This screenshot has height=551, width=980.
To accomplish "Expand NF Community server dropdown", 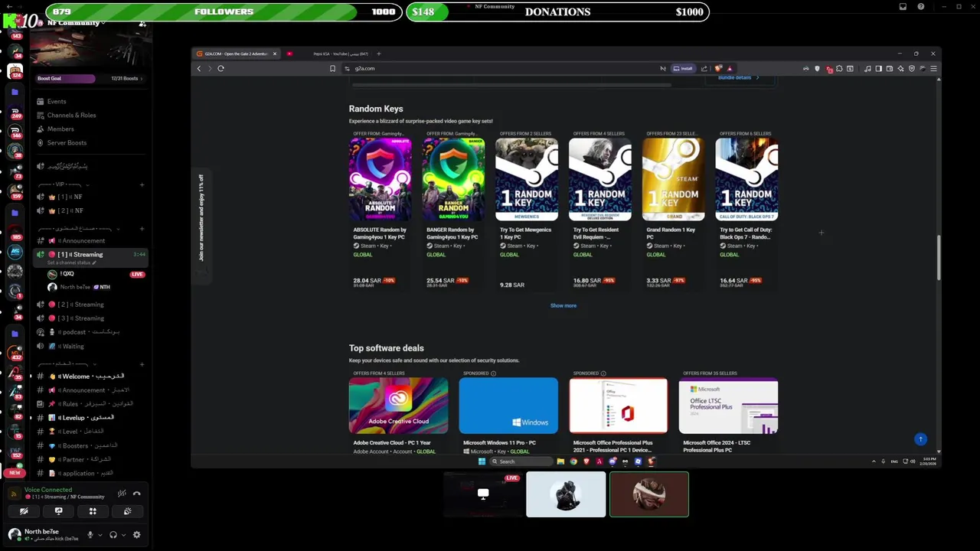I will coord(77,23).
